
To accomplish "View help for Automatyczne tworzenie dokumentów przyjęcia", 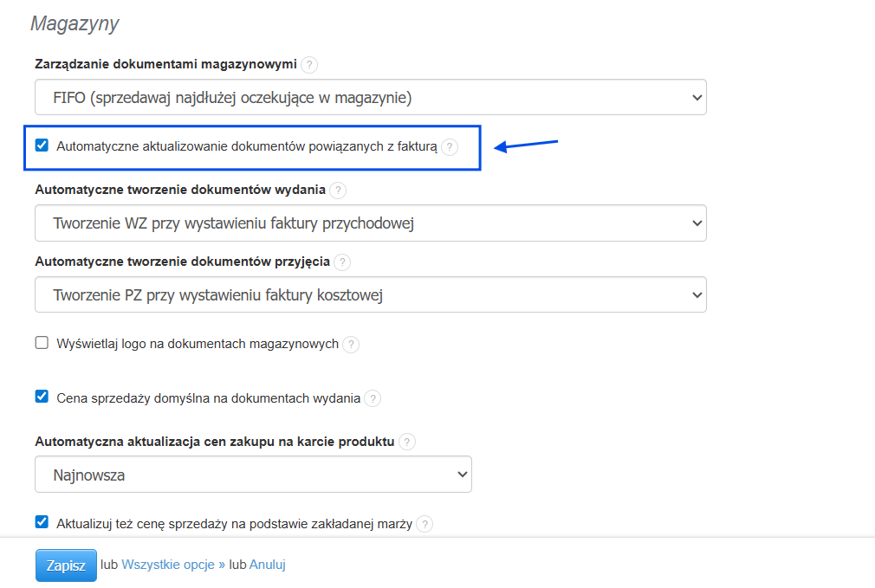I will [342, 262].
